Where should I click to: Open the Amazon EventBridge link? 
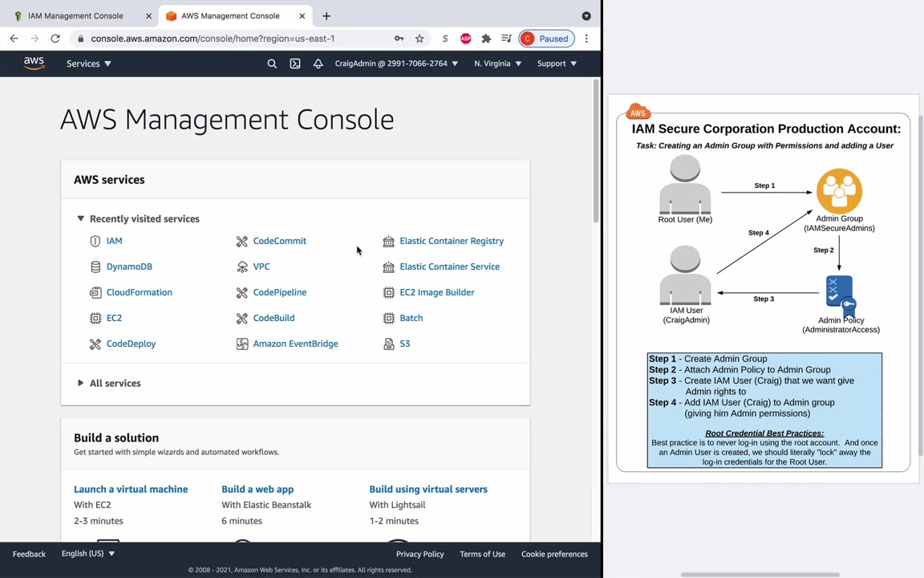coord(296,344)
